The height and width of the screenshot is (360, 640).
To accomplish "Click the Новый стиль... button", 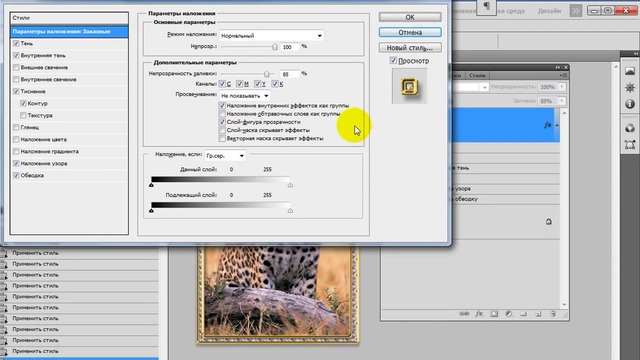I will 410,48.
